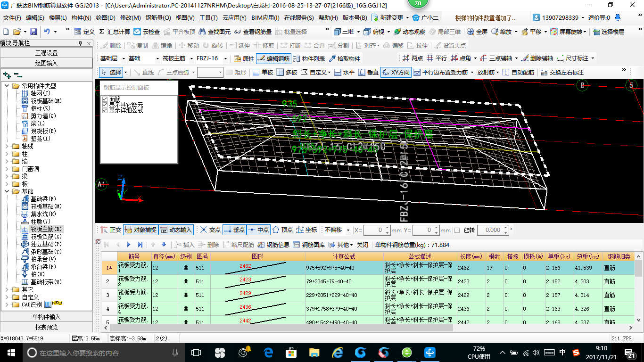Open 查看钢筋量 view rebar quantity
This screenshot has height=362, width=644.
tap(253, 32)
